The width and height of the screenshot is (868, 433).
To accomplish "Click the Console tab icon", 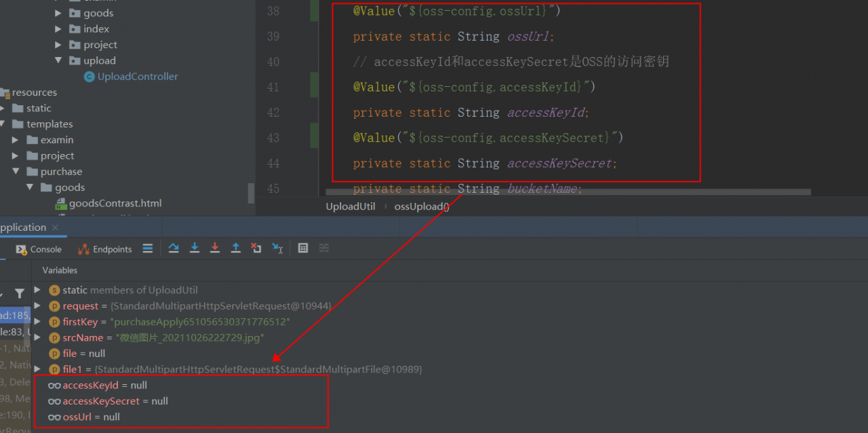I will coord(21,250).
